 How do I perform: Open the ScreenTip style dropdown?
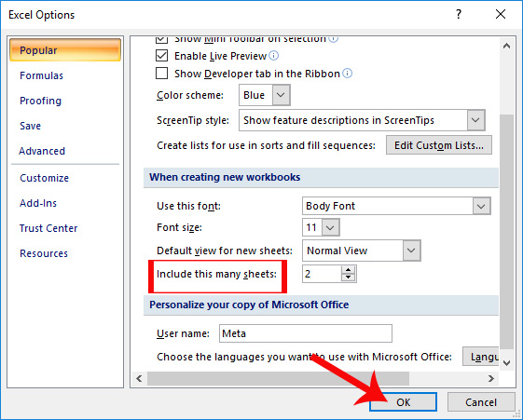tap(475, 120)
